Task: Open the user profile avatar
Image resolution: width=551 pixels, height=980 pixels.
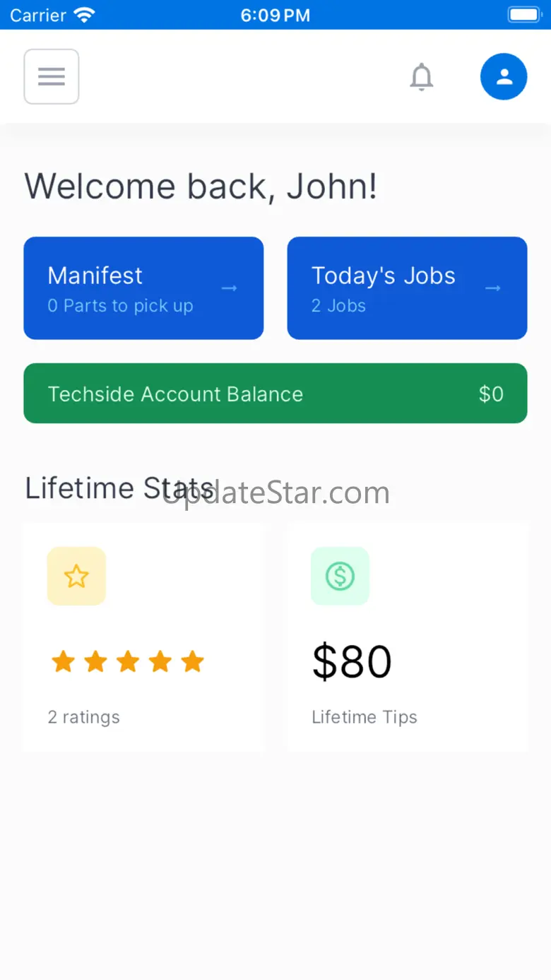Action: pos(504,76)
